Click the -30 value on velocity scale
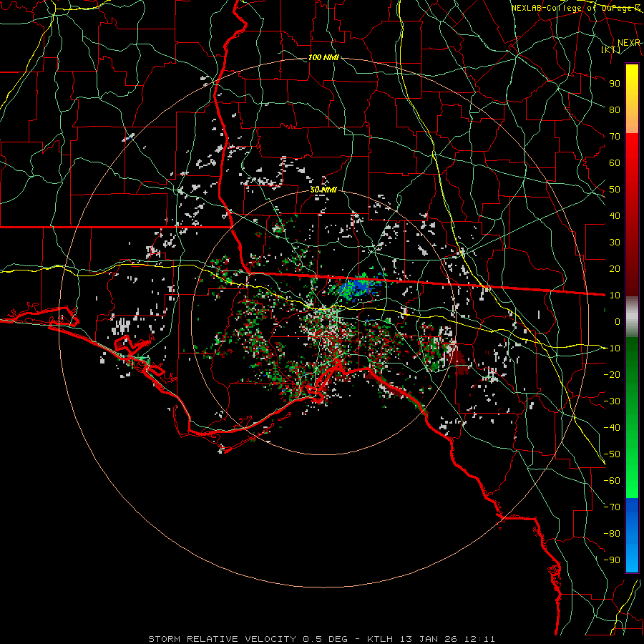This screenshot has width=644, height=644. point(612,401)
